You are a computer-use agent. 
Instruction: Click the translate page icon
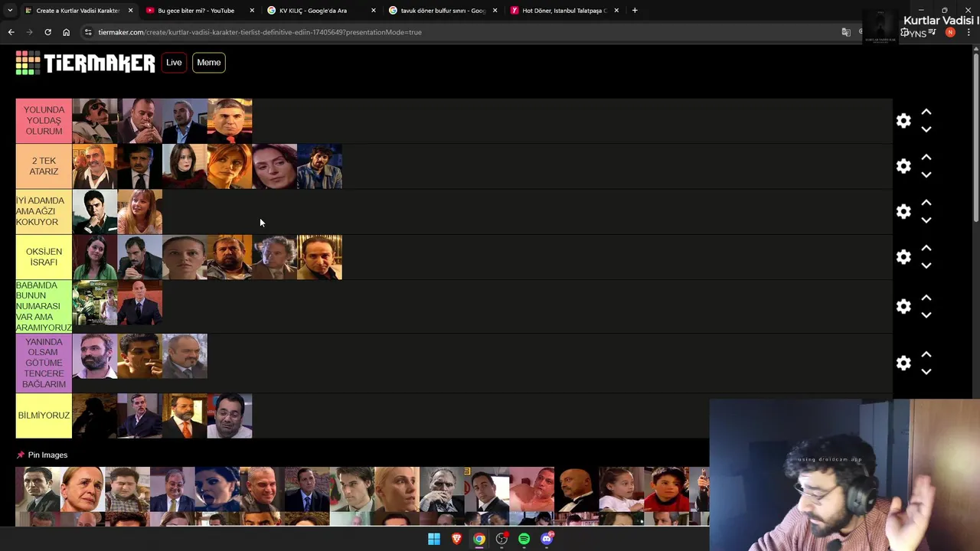pos(846,32)
